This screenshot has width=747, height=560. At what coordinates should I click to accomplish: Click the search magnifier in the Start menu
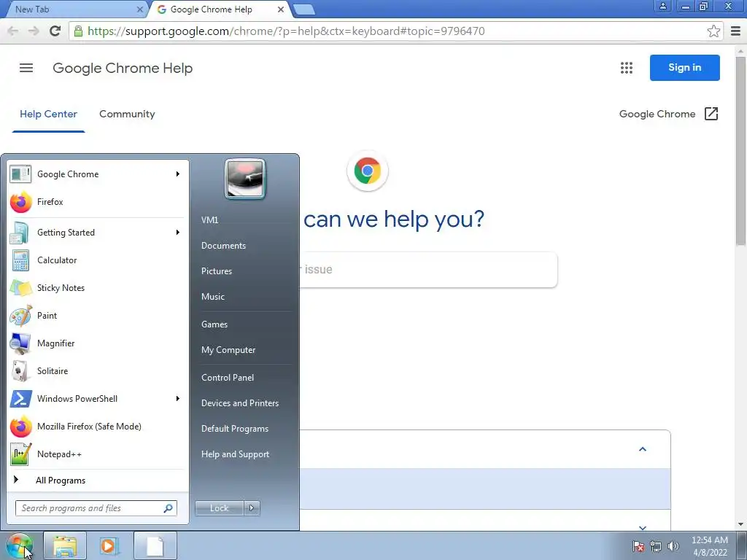point(169,508)
